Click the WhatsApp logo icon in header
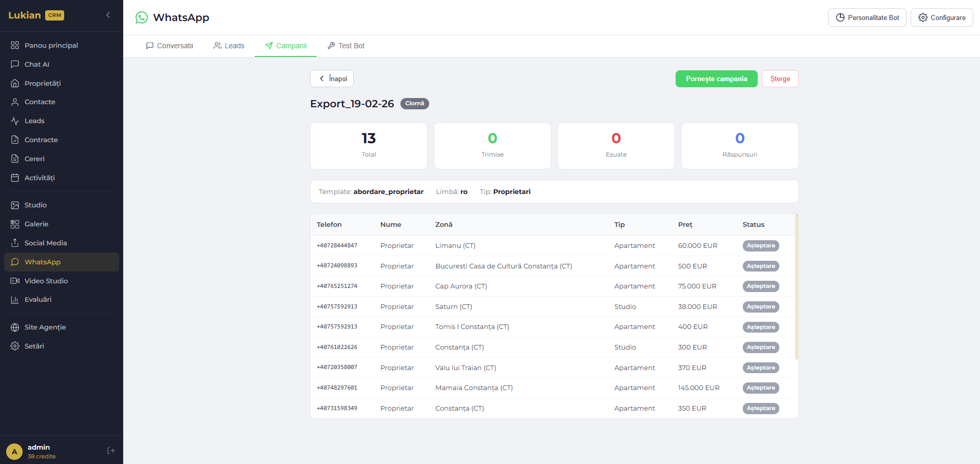Screen dimensions: 980x464 click(x=141, y=17)
